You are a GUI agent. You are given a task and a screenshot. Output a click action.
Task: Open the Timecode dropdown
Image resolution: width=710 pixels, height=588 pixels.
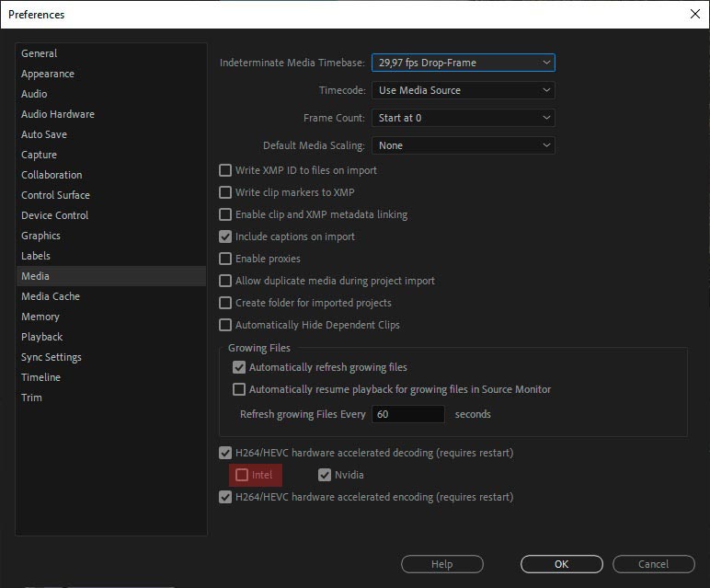click(x=464, y=90)
